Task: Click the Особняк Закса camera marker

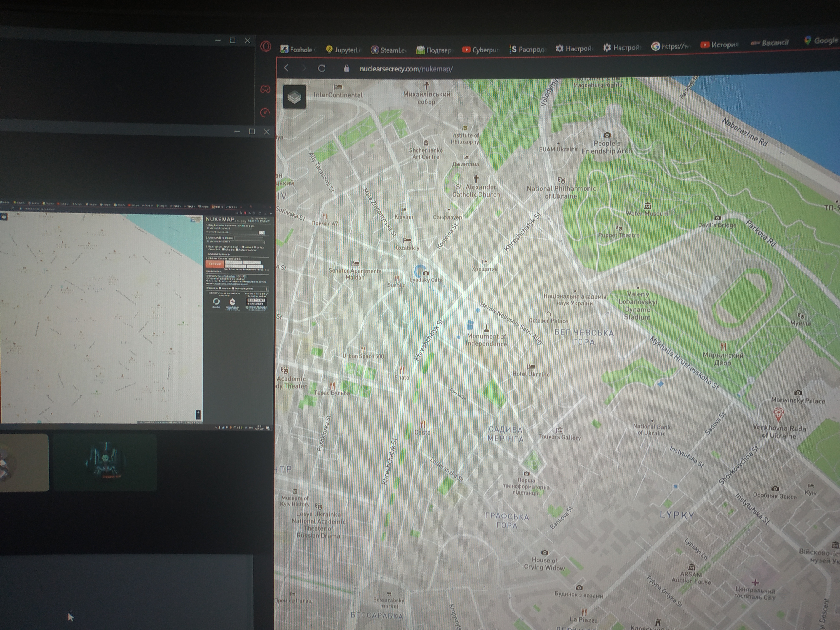Action: [x=775, y=488]
